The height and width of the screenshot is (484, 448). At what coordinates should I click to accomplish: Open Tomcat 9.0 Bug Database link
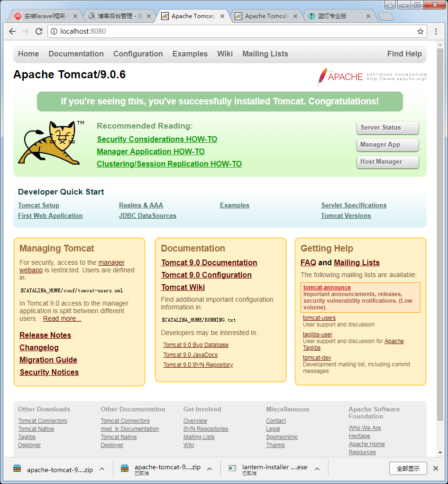tap(196, 345)
